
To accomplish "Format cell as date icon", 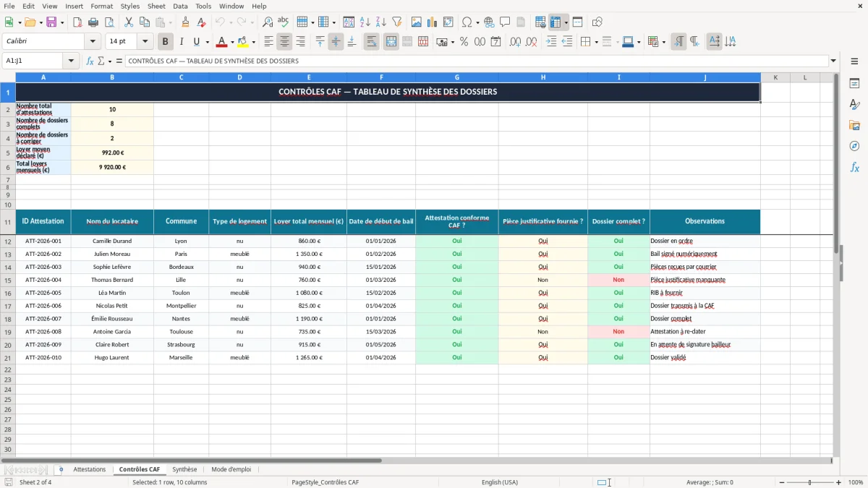I will tap(495, 42).
